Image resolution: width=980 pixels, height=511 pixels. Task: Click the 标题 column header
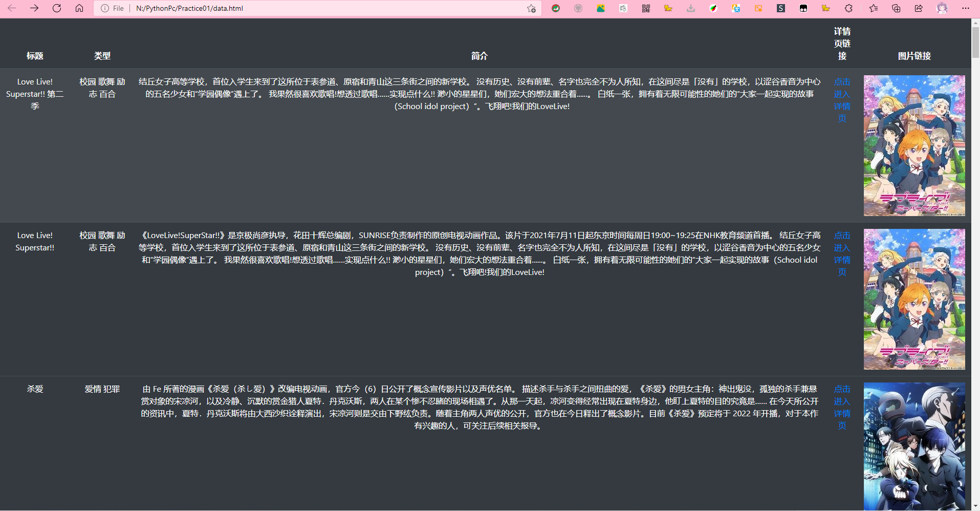point(35,56)
